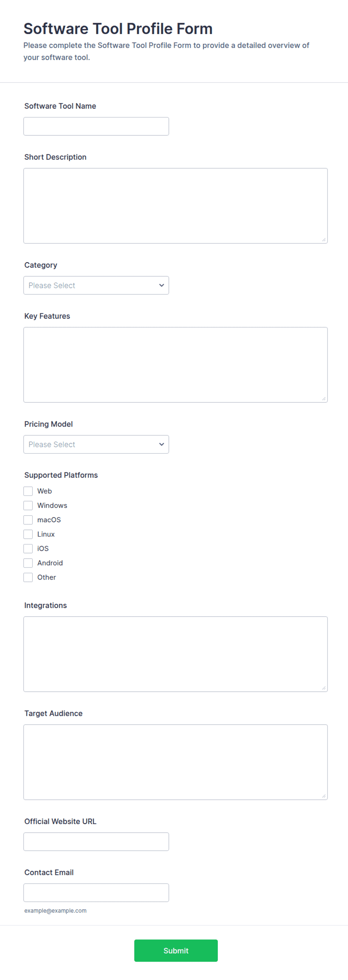
Task: Open the Pricing Model dropdown
Action: [96, 444]
